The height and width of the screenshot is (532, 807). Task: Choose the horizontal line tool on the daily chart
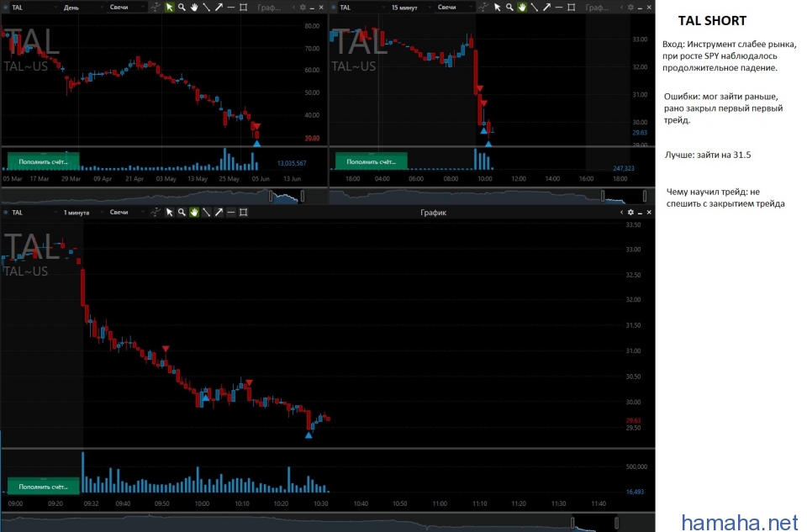(x=231, y=8)
